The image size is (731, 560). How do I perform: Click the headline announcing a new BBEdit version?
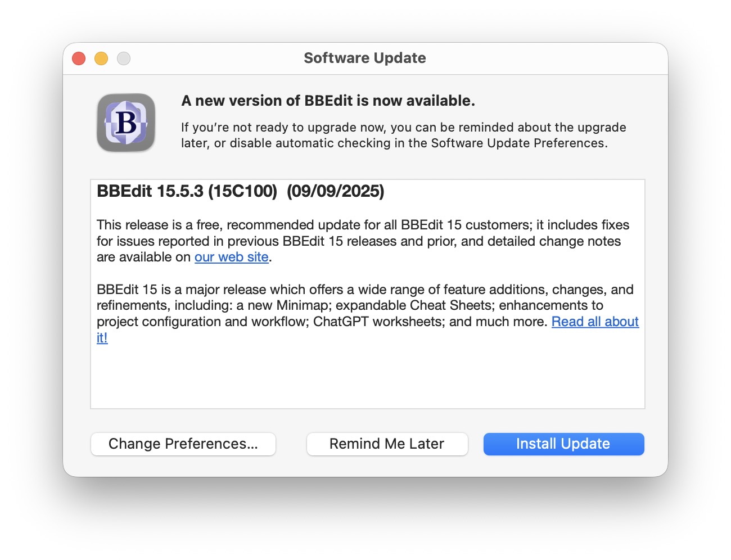pos(328,101)
